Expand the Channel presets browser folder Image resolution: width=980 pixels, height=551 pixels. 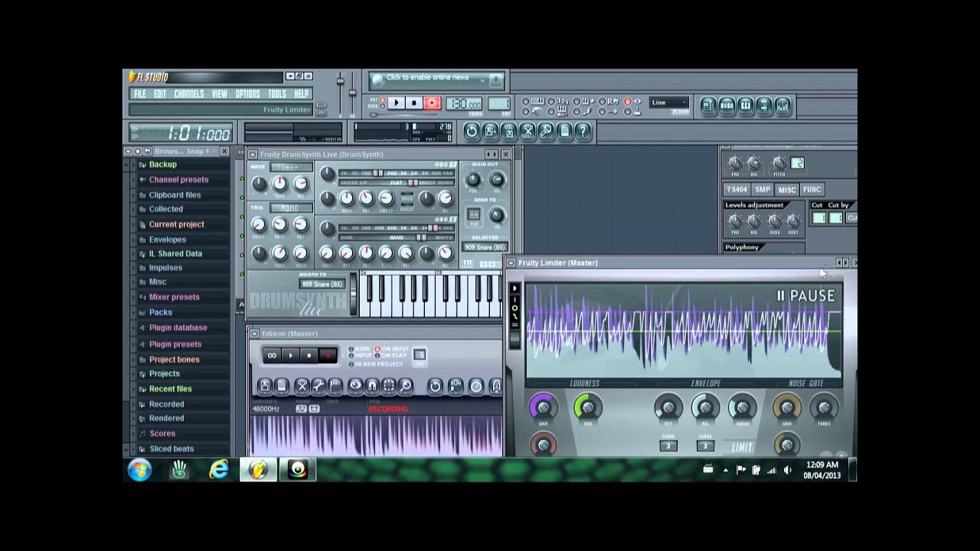click(x=178, y=180)
